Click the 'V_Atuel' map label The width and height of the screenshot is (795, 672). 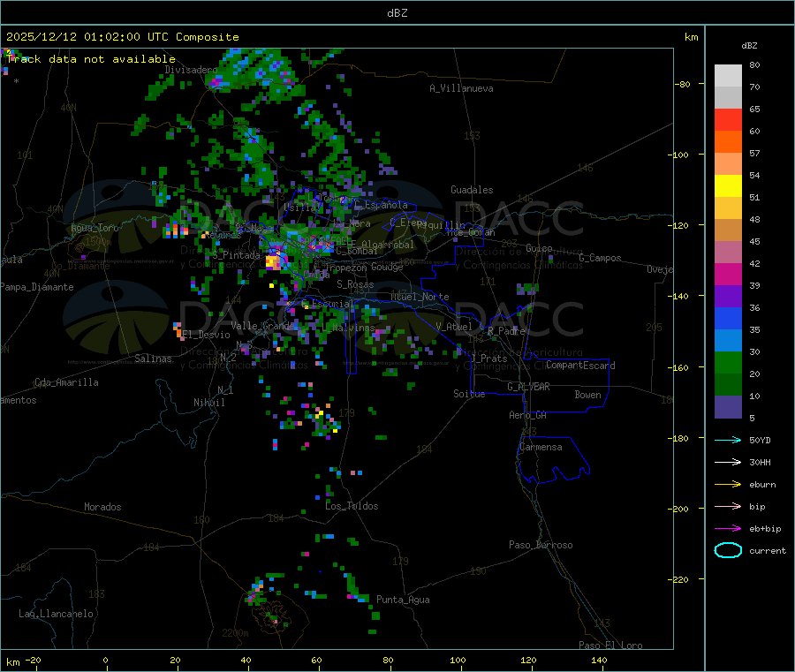pyautogui.click(x=454, y=327)
